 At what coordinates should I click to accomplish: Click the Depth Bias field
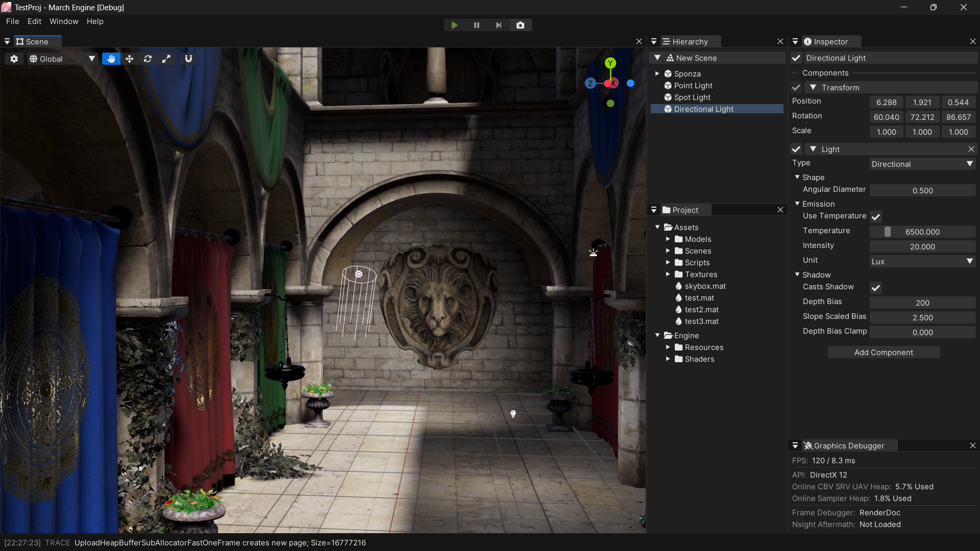(923, 303)
